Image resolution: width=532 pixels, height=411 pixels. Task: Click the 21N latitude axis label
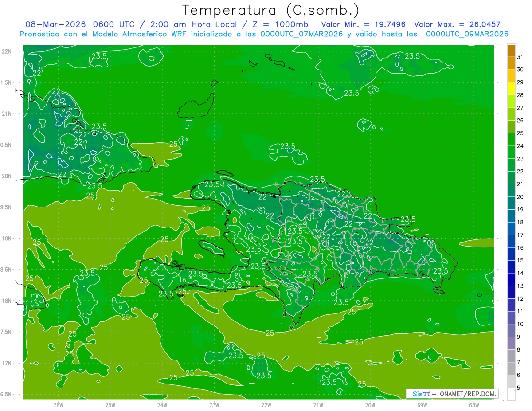tap(7, 114)
